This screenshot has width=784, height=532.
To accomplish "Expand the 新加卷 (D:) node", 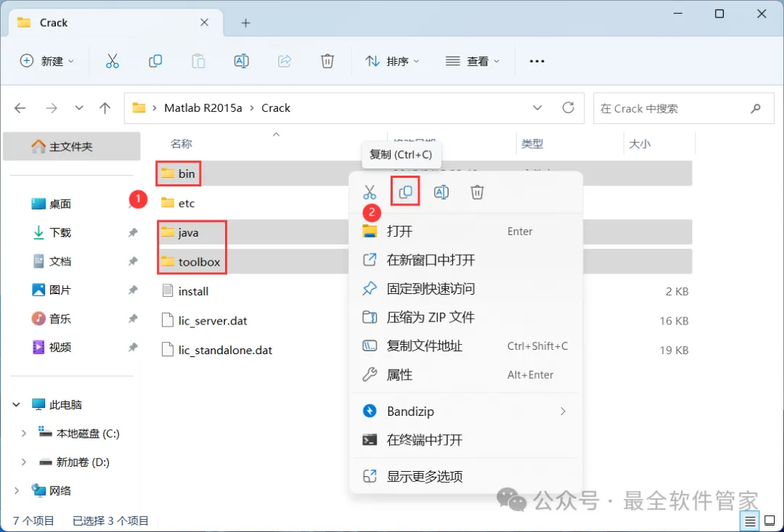I will tap(23, 462).
